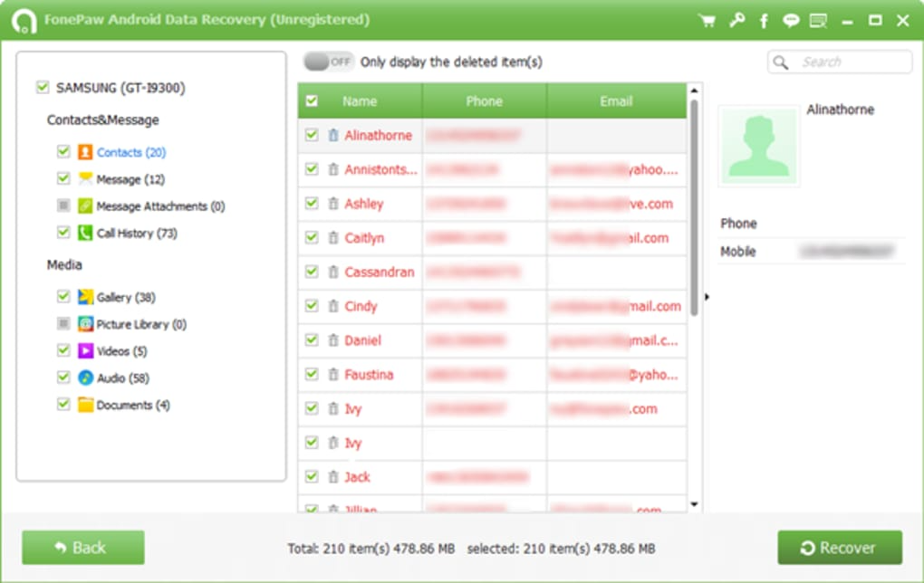Uncheck the SAMSUNG GT-I9300 checkbox

(42, 88)
